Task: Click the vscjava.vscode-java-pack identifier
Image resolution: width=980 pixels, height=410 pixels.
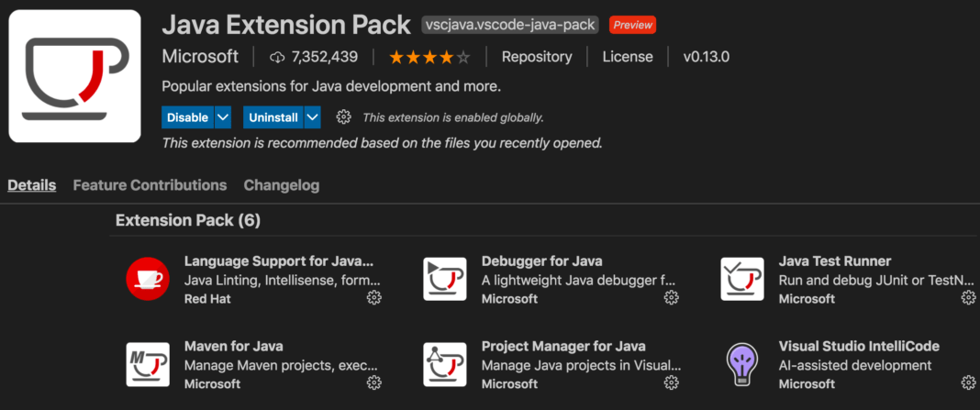Action: click(510, 25)
